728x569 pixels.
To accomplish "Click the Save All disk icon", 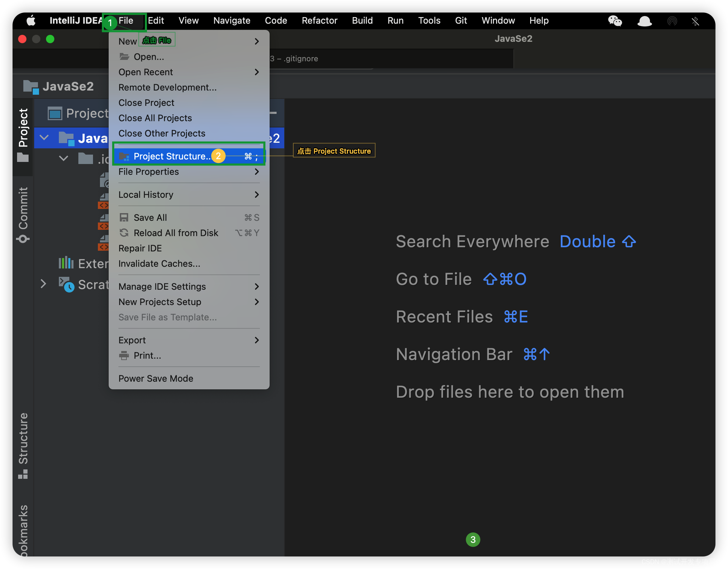I will tap(124, 218).
